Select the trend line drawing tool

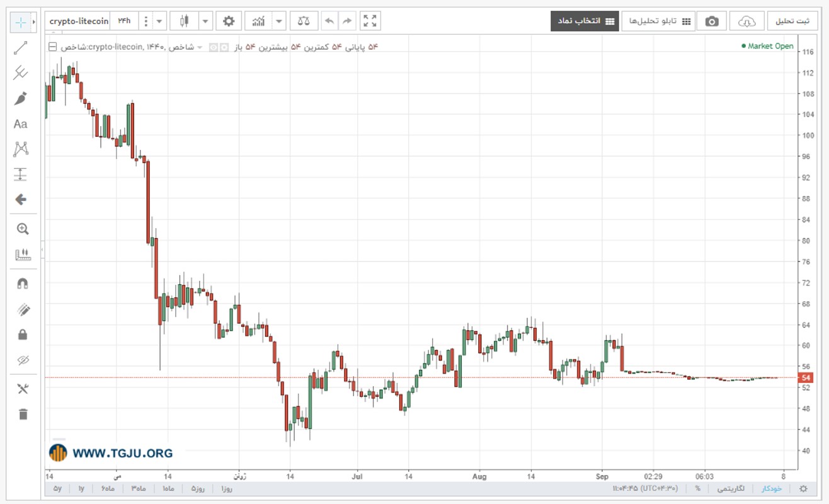(x=21, y=48)
